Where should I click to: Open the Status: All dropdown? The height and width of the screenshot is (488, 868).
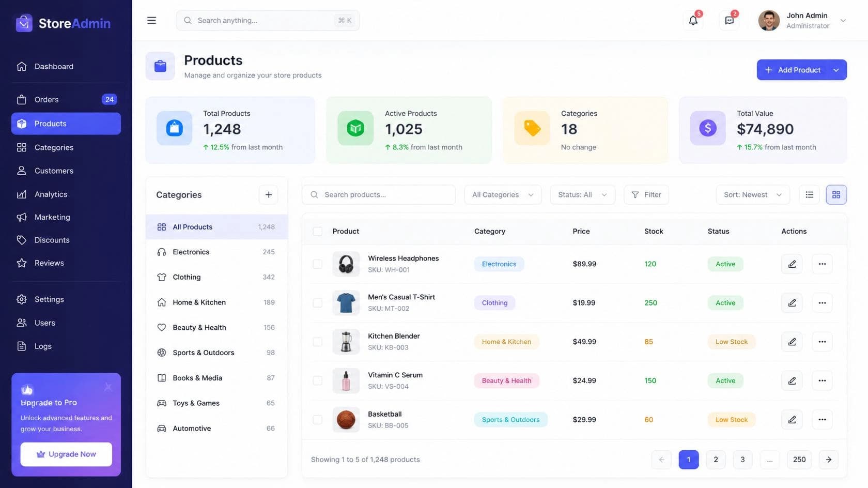[582, 195]
